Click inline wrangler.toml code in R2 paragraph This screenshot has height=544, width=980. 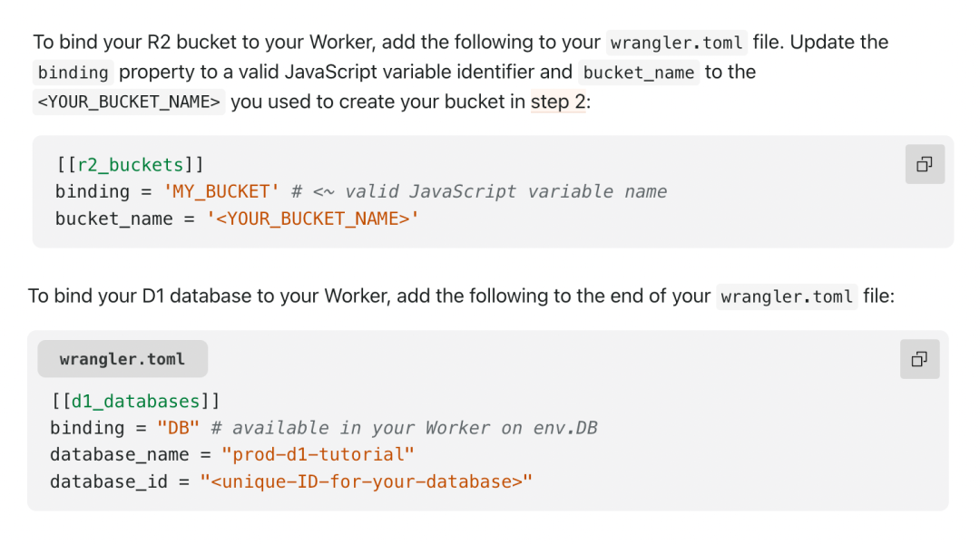(x=677, y=43)
